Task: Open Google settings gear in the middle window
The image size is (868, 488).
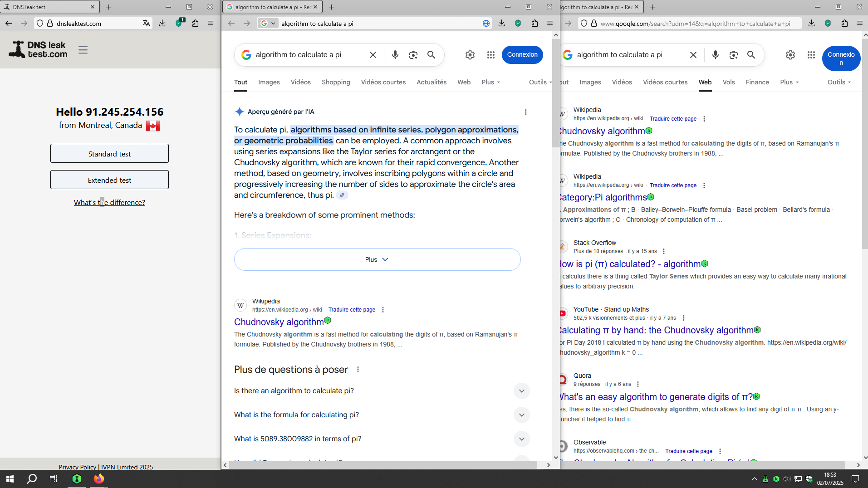Action: [470, 55]
